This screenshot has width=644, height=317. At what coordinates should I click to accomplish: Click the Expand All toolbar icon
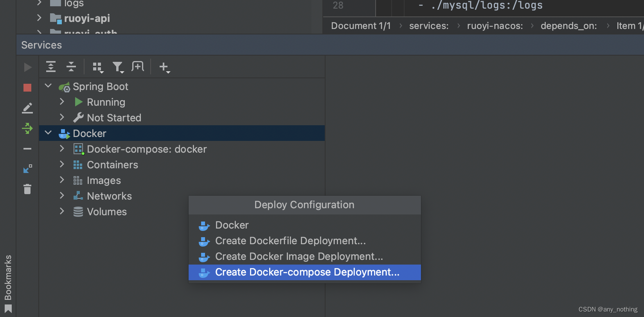pyautogui.click(x=51, y=67)
